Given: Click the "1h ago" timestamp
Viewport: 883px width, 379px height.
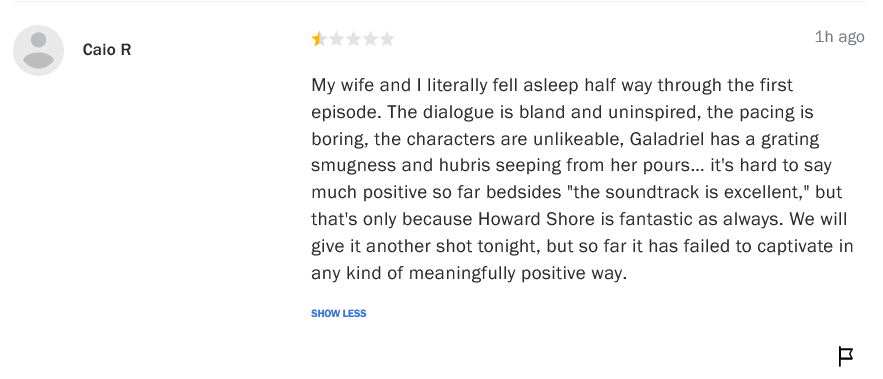Looking at the screenshot, I should click(x=839, y=37).
